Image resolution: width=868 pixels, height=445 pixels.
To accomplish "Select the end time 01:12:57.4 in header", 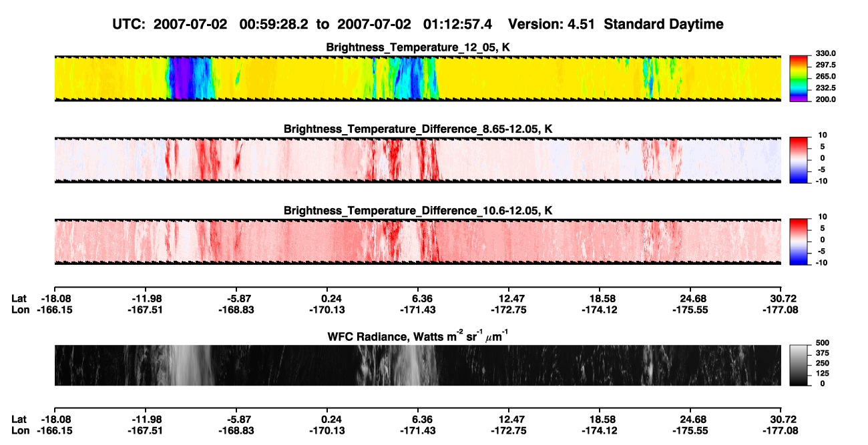I will coord(458,25).
